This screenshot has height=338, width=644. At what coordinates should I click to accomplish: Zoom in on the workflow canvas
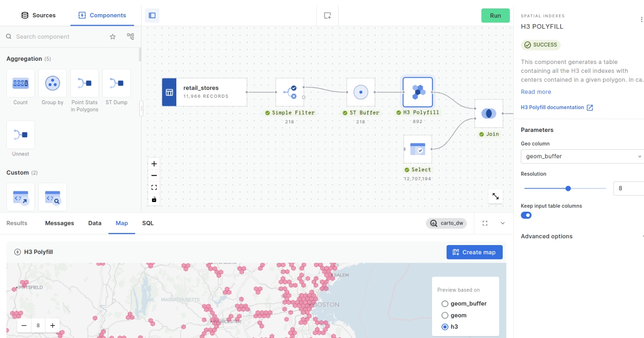tap(154, 164)
